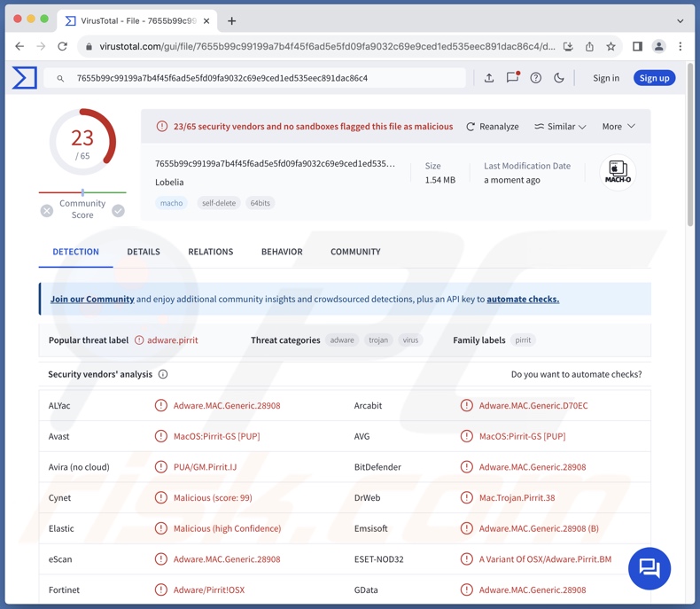The width and height of the screenshot is (700, 609).
Task: Expand the More dropdown
Action: pyautogui.click(x=618, y=127)
